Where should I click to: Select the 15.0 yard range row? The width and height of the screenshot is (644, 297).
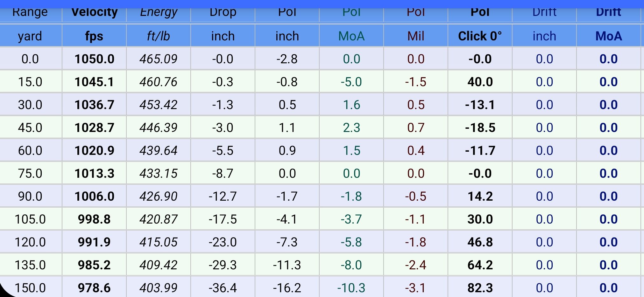click(30, 82)
